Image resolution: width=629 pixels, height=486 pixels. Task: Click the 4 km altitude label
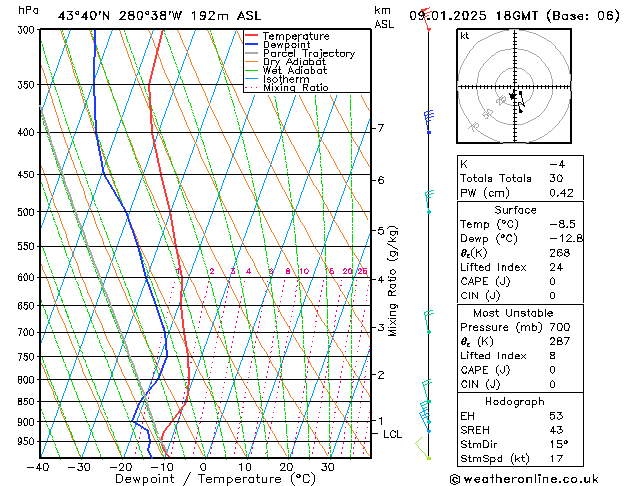pyautogui.click(x=380, y=279)
